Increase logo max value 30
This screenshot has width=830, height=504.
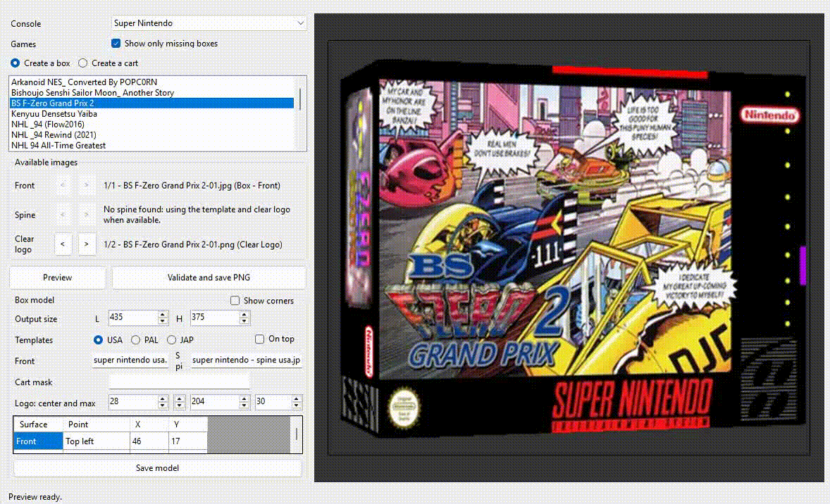tap(297, 398)
